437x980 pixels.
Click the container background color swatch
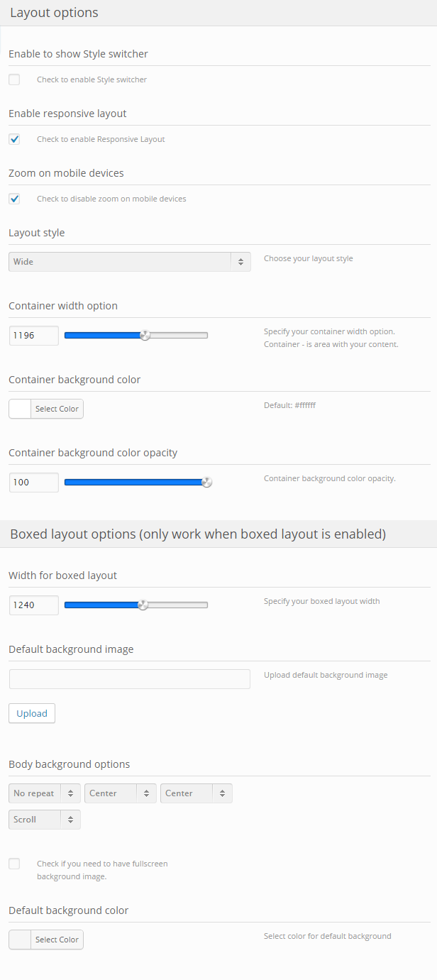20,409
